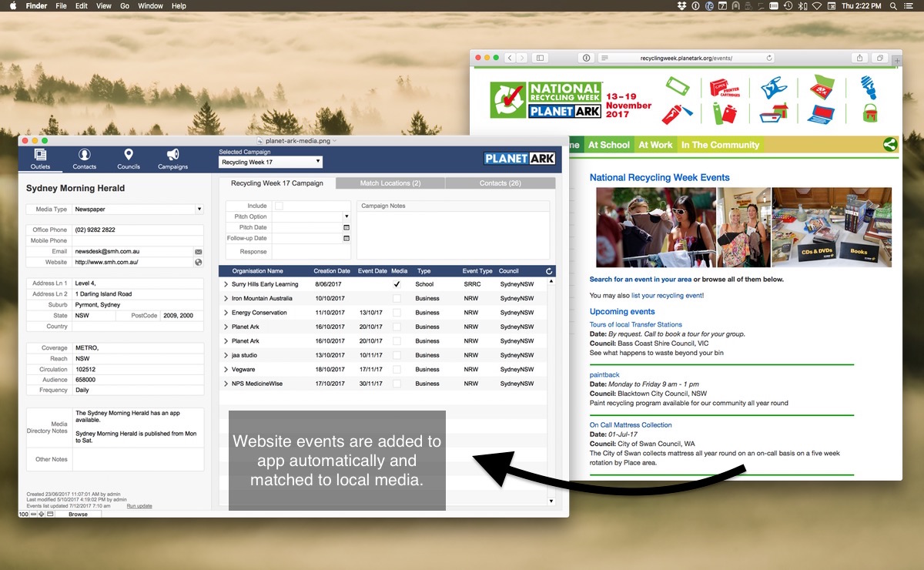Click the Safari address bar URL
This screenshot has height=570, width=924.
point(686,58)
